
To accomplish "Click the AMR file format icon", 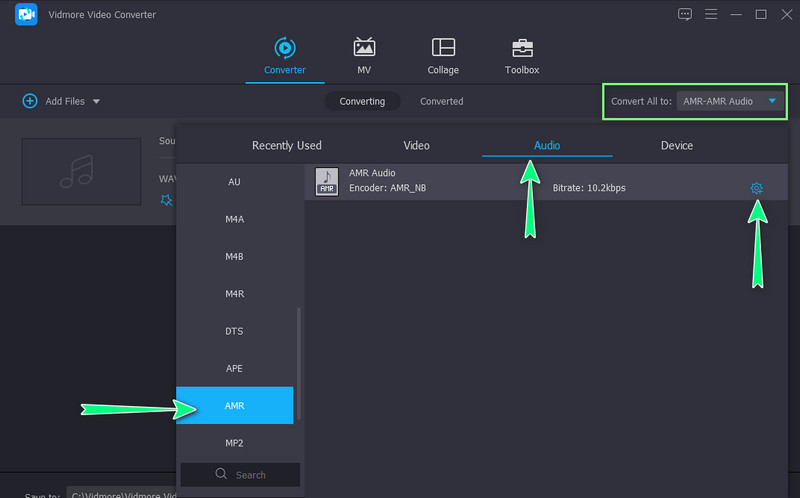I will (x=327, y=181).
